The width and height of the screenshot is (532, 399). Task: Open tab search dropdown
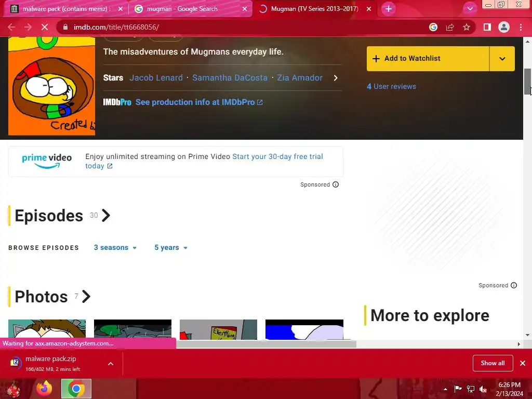(x=470, y=9)
